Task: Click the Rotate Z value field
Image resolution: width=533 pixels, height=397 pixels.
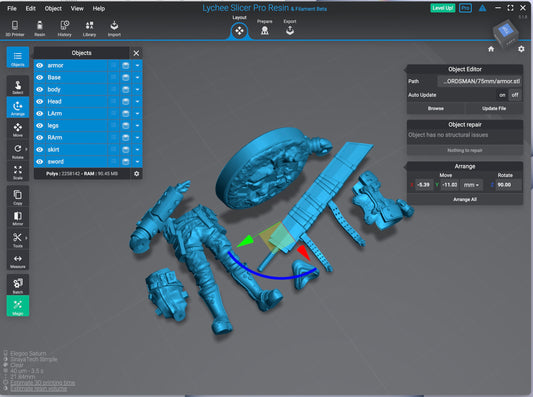Action: point(508,185)
